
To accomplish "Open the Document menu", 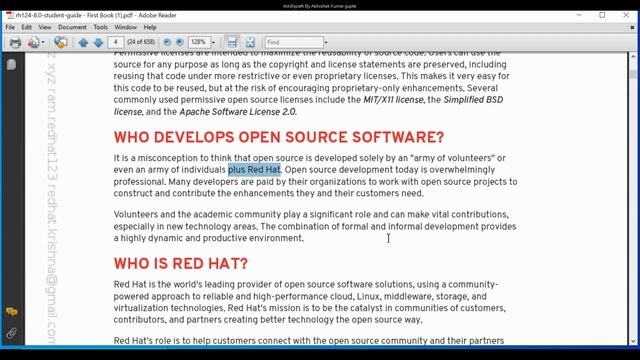I will tap(72, 27).
